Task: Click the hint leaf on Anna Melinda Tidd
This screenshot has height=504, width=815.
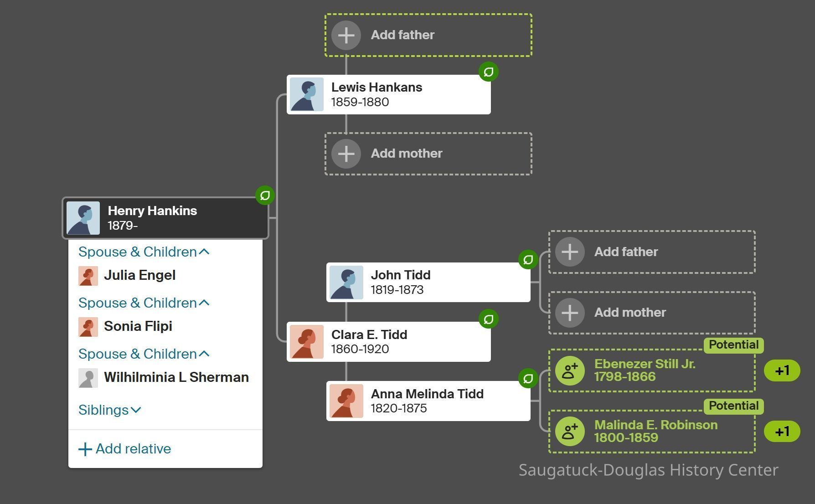Action: [528, 378]
